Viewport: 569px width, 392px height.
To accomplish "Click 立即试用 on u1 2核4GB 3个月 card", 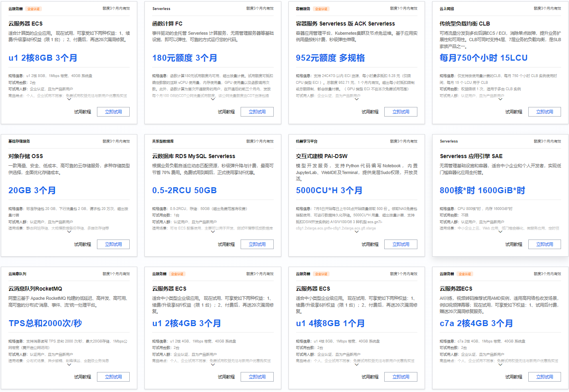I will (x=257, y=377).
